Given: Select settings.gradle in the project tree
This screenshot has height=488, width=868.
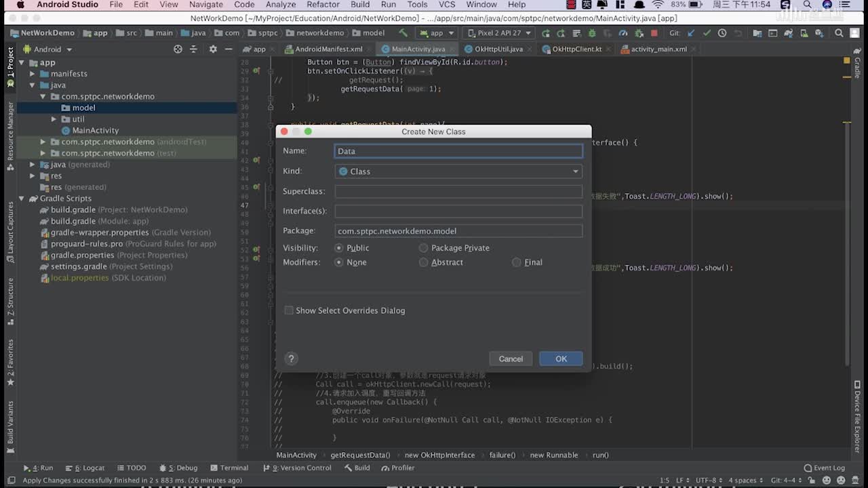Looking at the screenshot, I should pyautogui.click(x=79, y=266).
